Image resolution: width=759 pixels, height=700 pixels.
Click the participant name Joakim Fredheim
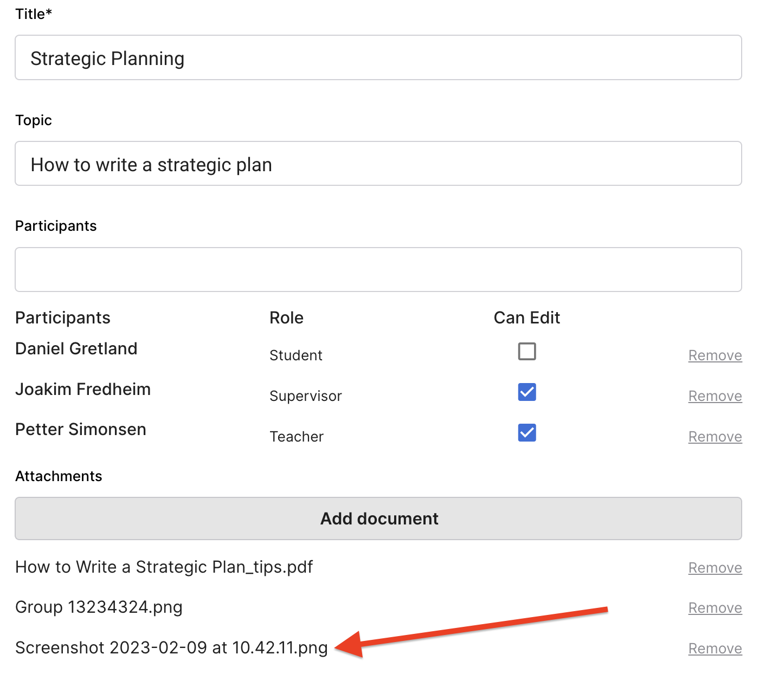click(83, 390)
